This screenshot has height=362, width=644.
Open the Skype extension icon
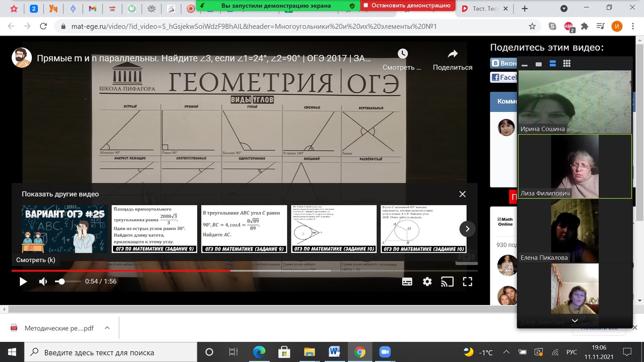click(x=553, y=26)
